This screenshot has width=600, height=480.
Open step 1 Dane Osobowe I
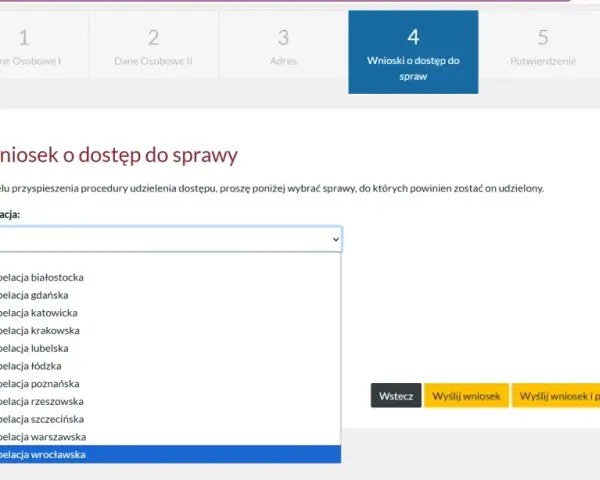(x=44, y=45)
